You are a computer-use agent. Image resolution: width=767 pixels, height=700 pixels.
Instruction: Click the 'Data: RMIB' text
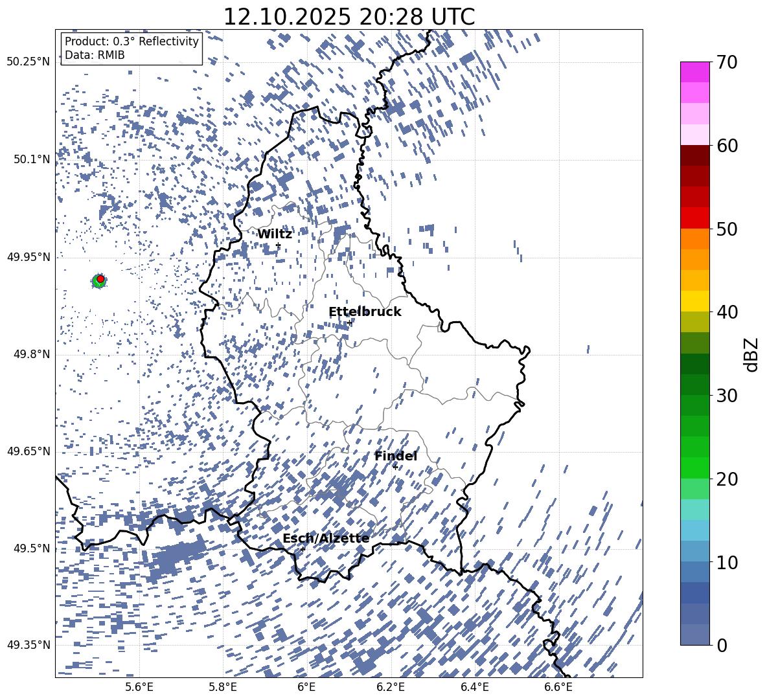(95, 55)
